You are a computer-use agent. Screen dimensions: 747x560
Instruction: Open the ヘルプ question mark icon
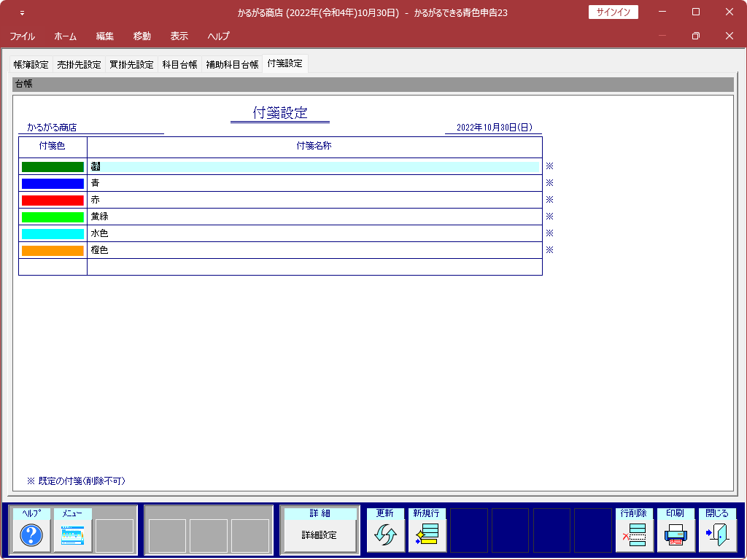[31, 534]
